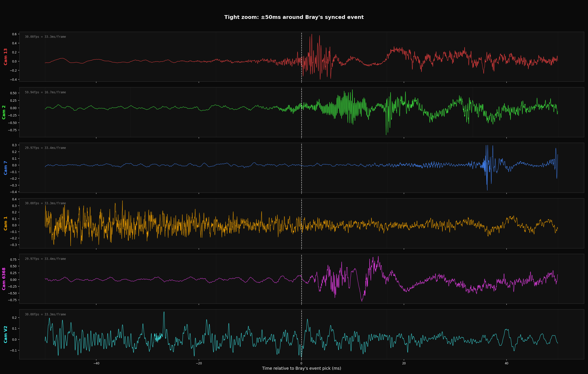Click the 59.94fps = 16.7ms/frame annotation

tap(45, 92)
